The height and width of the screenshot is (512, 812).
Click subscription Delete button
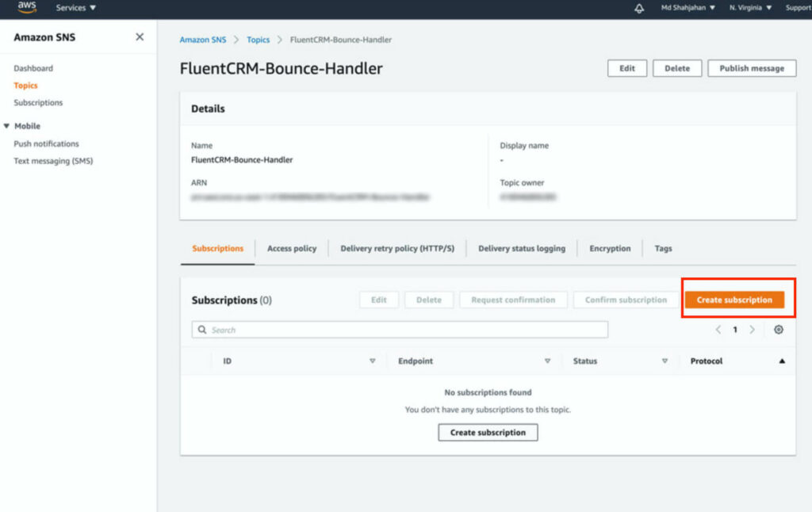(429, 300)
